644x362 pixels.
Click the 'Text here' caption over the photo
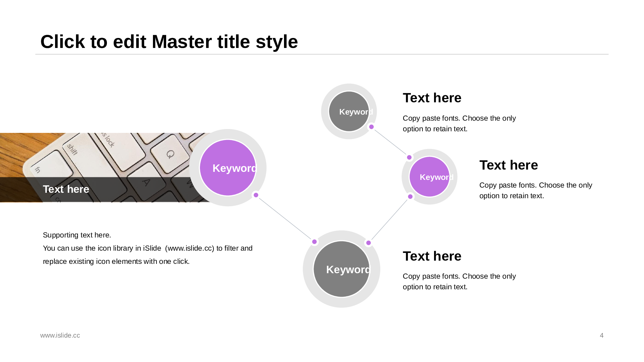tap(66, 189)
